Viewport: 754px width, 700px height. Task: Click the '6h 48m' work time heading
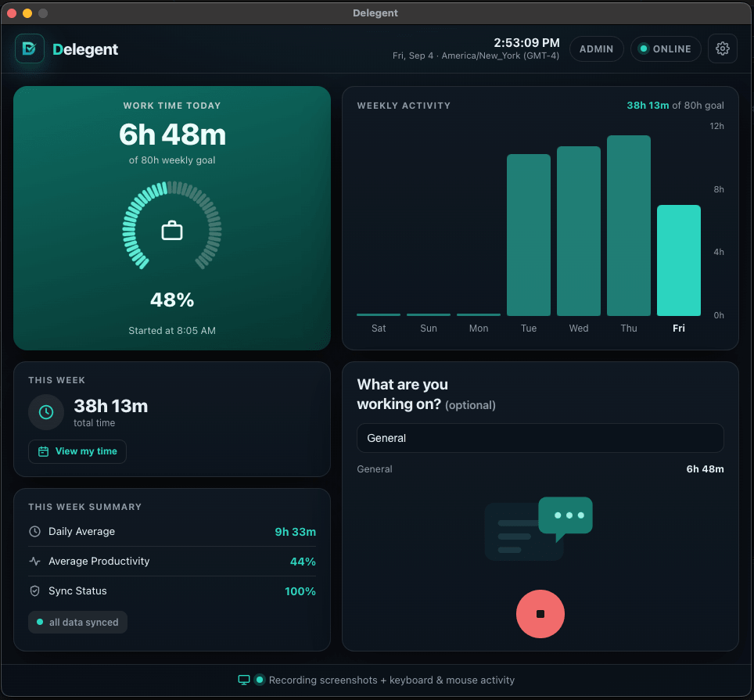click(172, 135)
